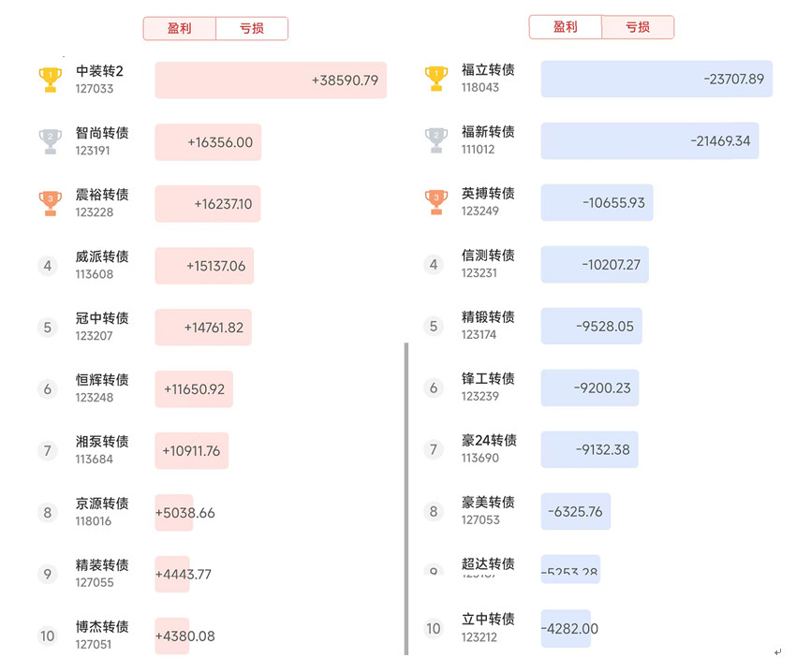The height and width of the screenshot is (672, 811).
Task: Click the +38590.79 profit bar
Action: click(271, 80)
